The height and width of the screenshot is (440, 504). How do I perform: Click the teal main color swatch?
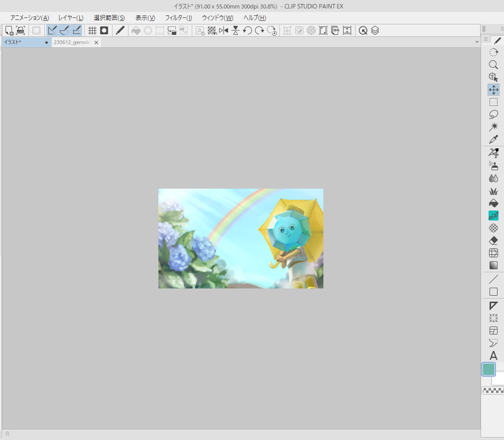(489, 369)
